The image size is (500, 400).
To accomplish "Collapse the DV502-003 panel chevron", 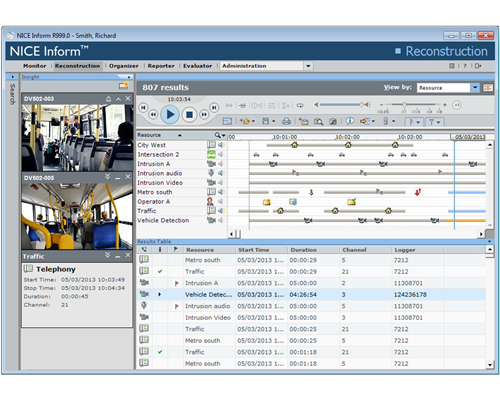I will 118,99.
